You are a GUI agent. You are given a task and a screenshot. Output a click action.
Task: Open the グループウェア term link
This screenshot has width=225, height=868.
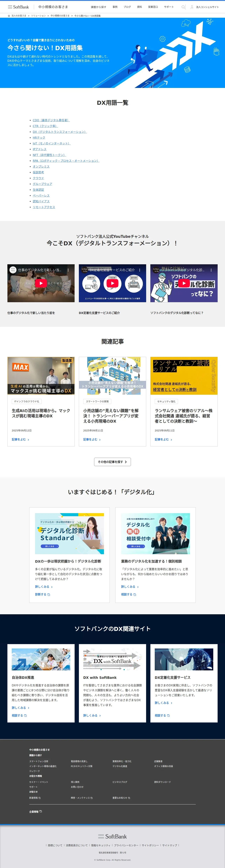[42, 184]
